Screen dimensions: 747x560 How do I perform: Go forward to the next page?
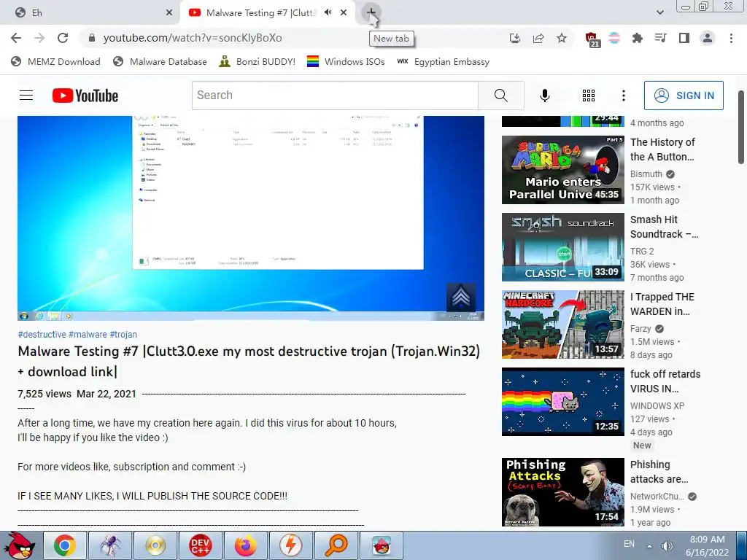[39, 38]
